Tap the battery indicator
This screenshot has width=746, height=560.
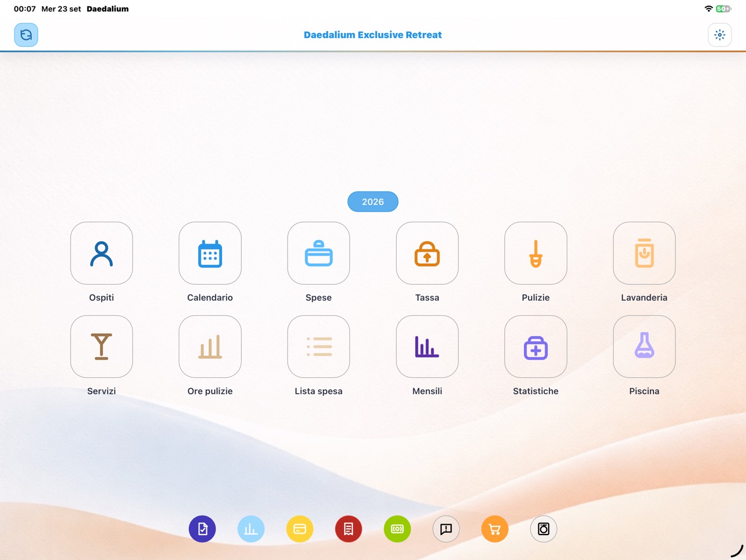(x=723, y=9)
